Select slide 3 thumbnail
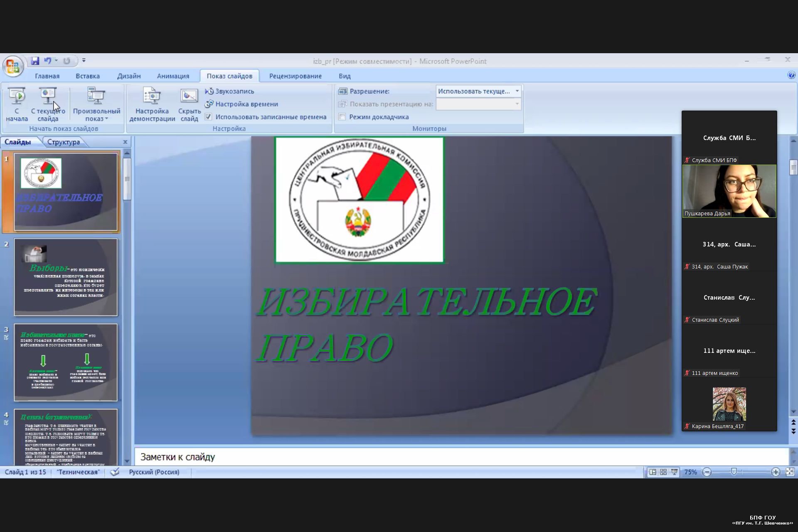 [66, 362]
